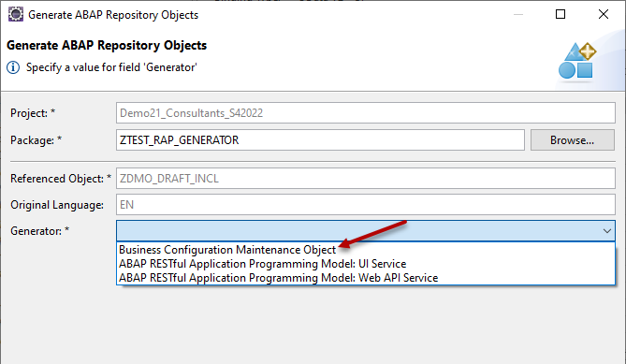Click the 'Package: *' label

(36, 140)
